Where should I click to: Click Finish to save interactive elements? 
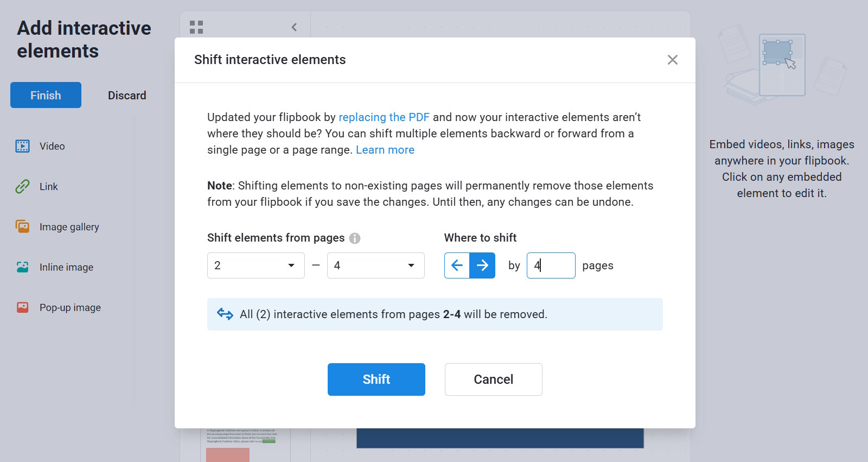(x=46, y=95)
